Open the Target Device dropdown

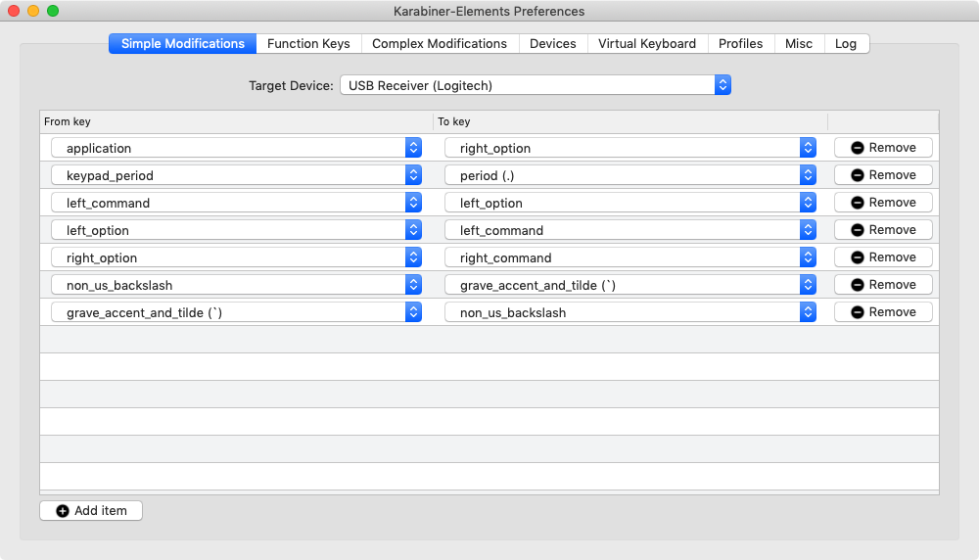[535, 85]
